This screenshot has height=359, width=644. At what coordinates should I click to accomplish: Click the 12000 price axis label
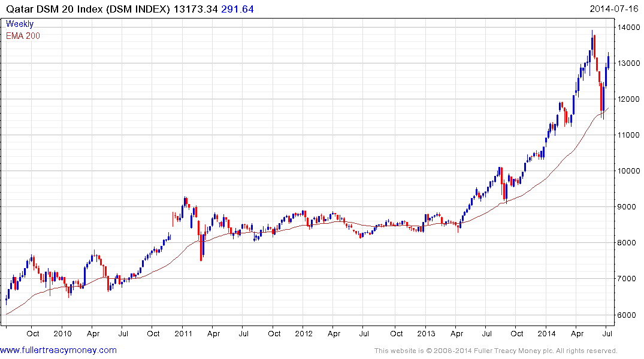[x=629, y=99]
